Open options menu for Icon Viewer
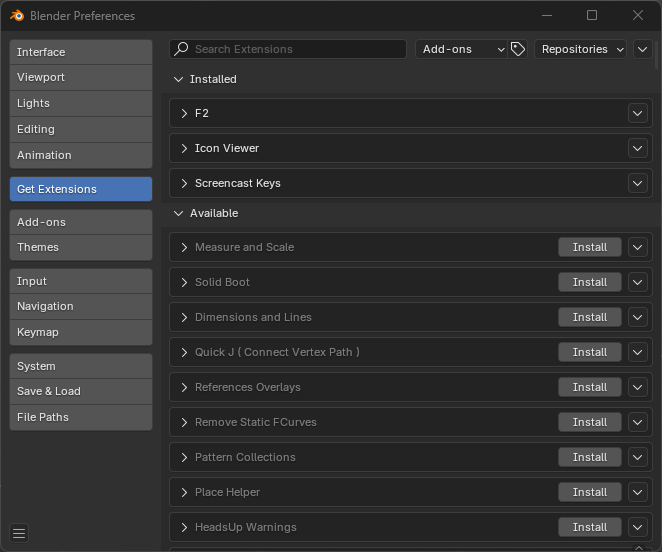Screen dimensions: 662x552 [x=638, y=148]
